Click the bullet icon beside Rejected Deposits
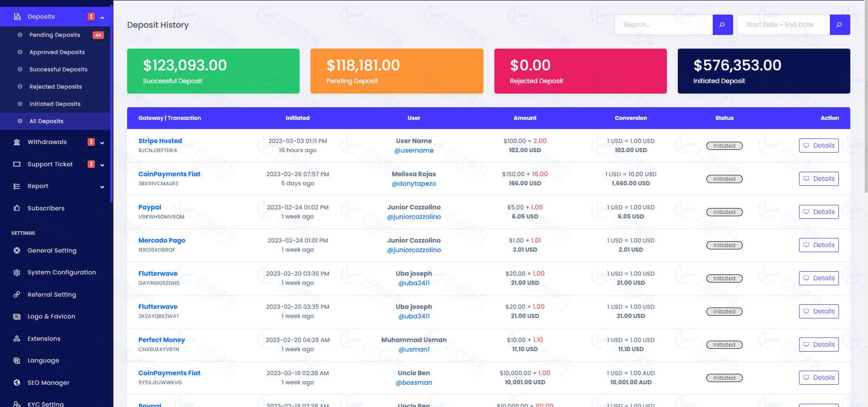Image resolution: width=868 pixels, height=407 pixels. [20, 87]
